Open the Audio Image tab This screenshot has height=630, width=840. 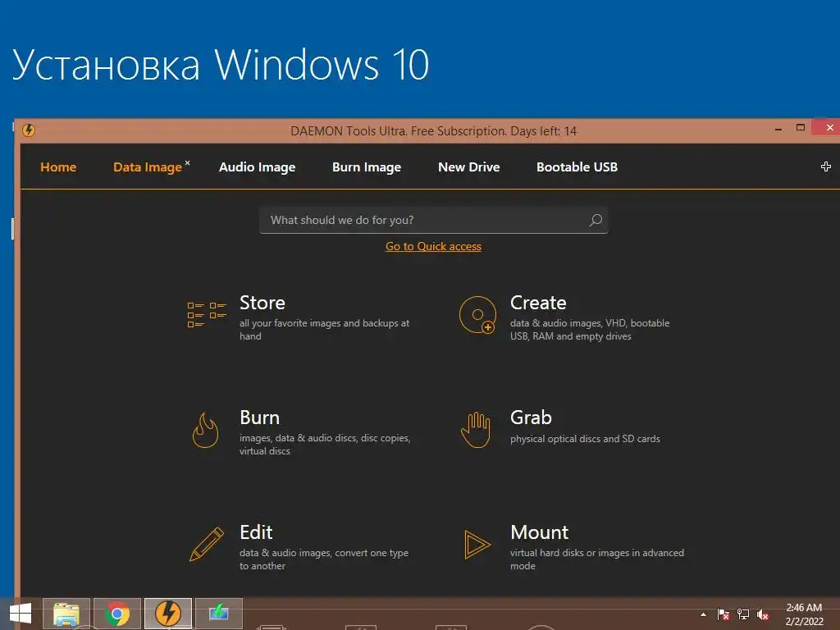coord(257,167)
